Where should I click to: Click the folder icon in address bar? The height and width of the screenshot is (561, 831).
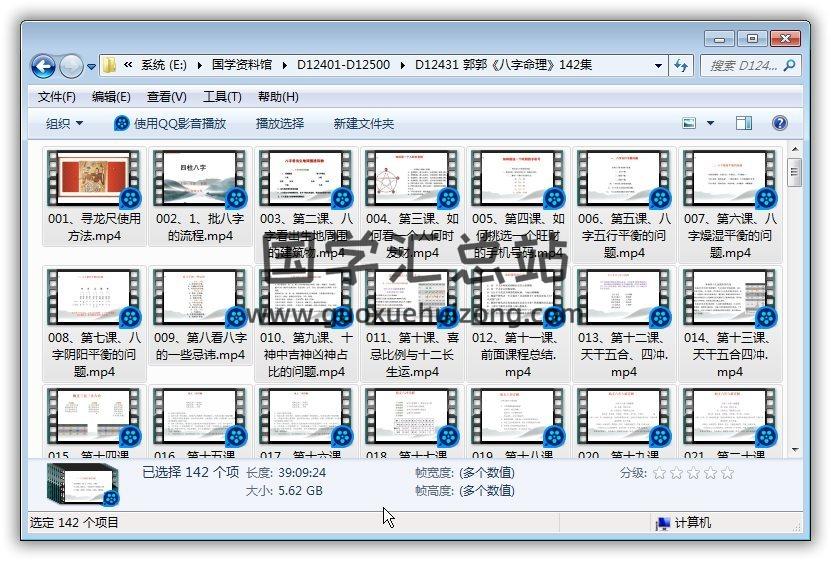(110, 65)
